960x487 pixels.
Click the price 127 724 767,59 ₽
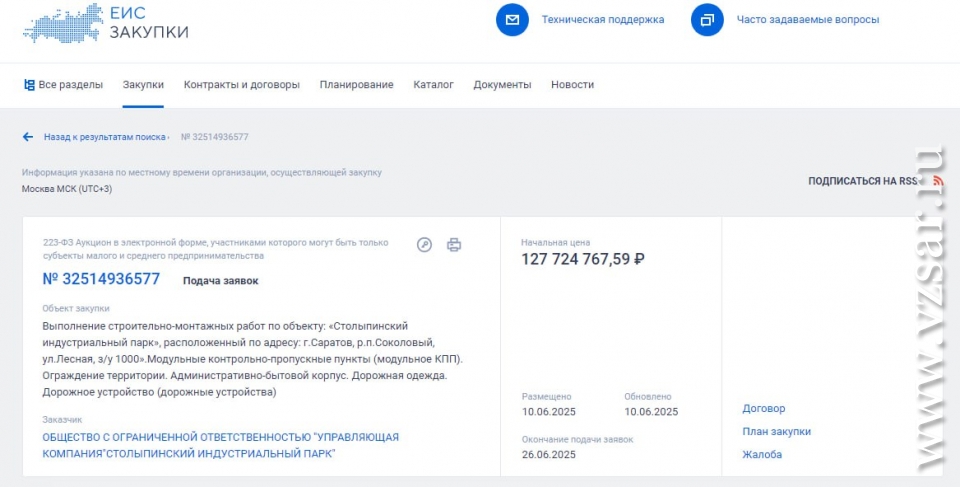(x=583, y=259)
